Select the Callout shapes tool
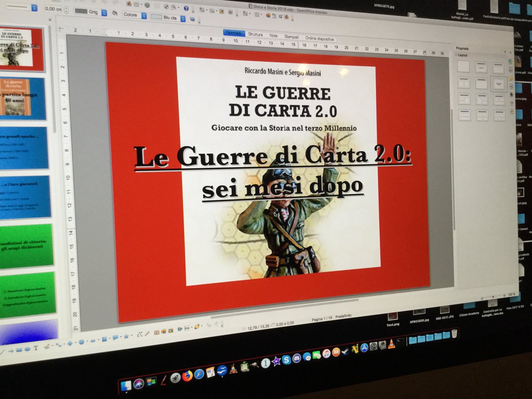Viewport: 532px width, 399px height. pyautogui.click(x=115, y=338)
